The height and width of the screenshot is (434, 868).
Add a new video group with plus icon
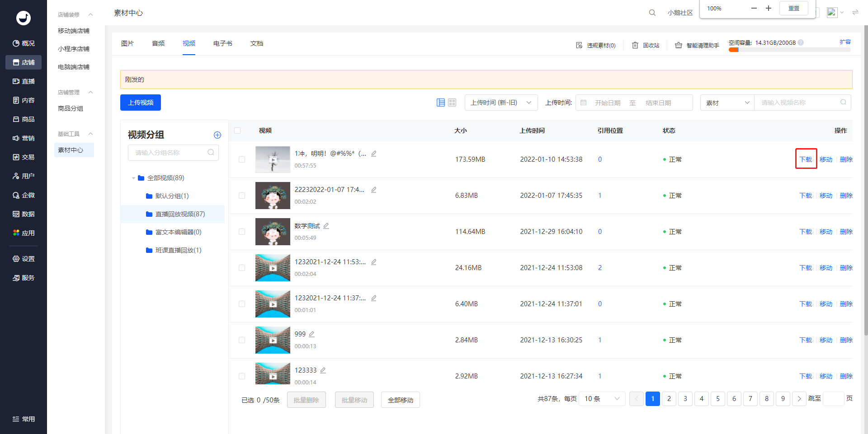(217, 135)
